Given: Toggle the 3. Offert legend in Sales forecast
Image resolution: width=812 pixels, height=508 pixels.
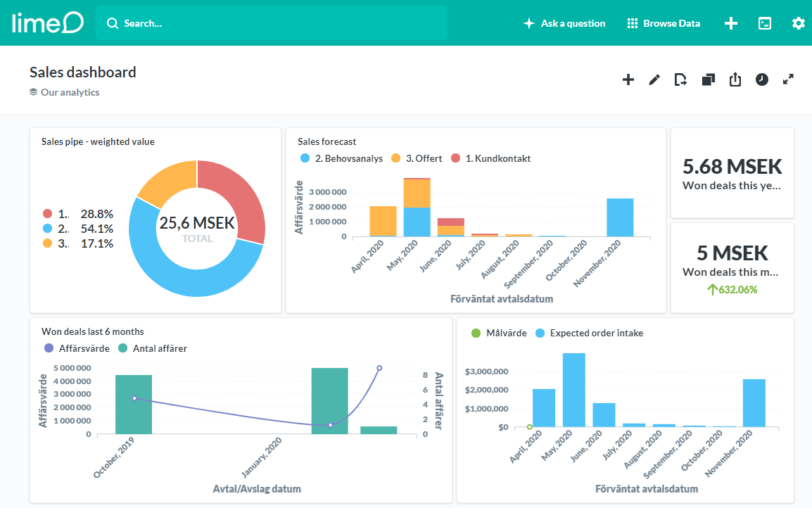Looking at the screenshot, I should click(x=416, y=158).
